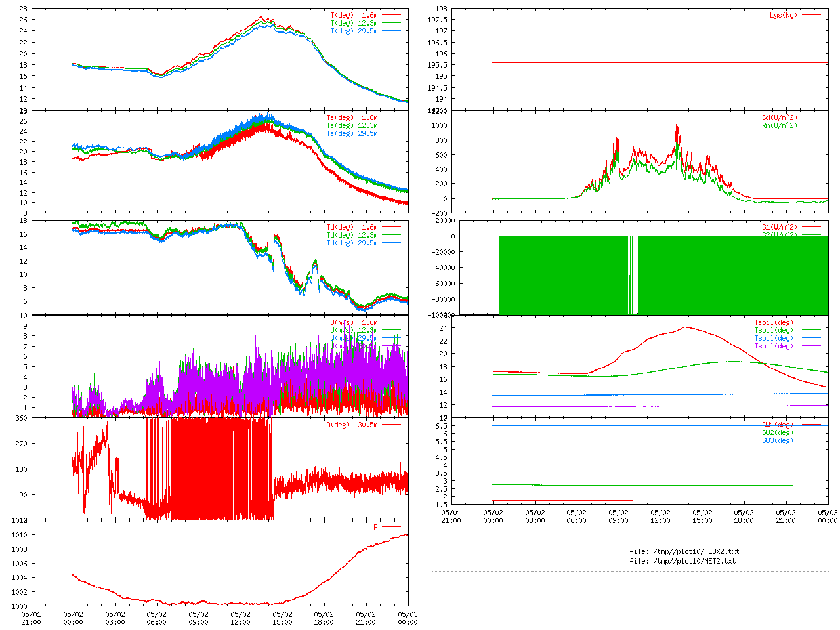Click the blue line sample beside GW3(deg)
The height and width of the screenshot is (630, 840).
(811, 440)
